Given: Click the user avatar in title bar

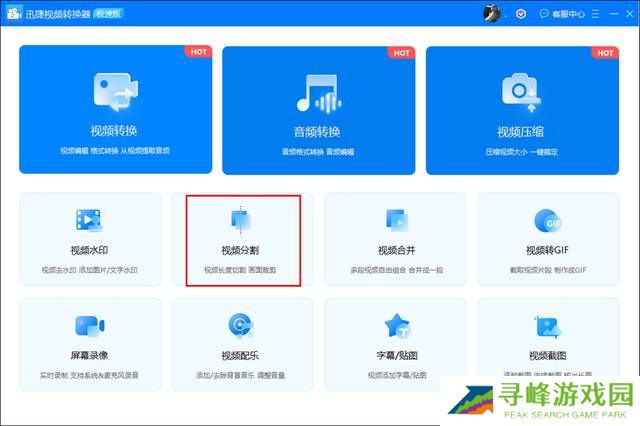Looking at the screenshot, I should [492, 13].
